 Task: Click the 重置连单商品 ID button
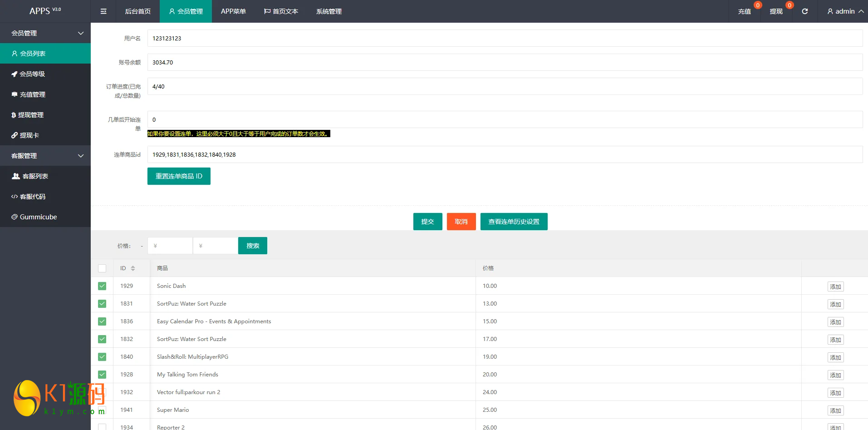(179, 176)
